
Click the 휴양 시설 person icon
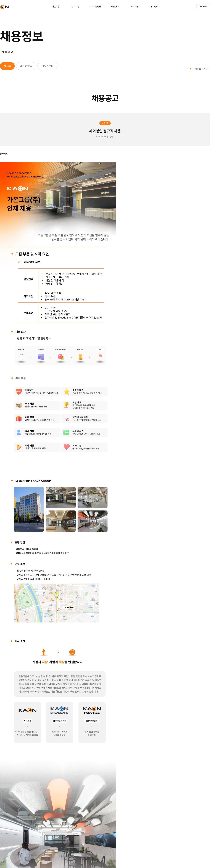pos(19,432)
